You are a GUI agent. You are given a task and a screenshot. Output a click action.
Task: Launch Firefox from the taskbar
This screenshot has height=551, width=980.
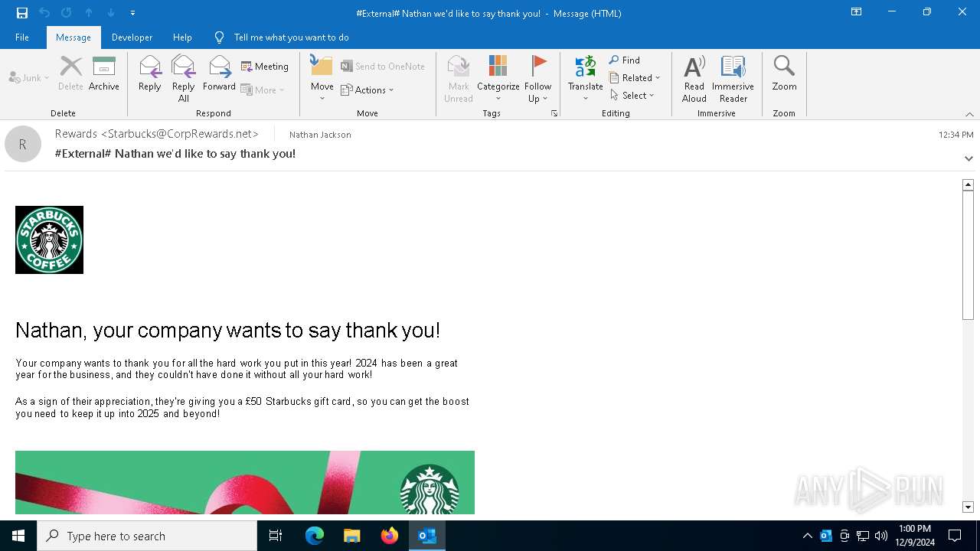click(390, 536)
